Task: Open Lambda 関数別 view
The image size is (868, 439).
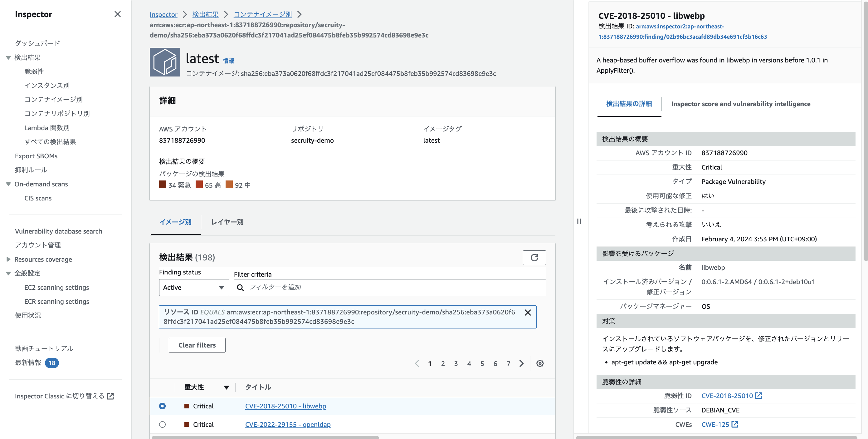Action: click(47, 128)
